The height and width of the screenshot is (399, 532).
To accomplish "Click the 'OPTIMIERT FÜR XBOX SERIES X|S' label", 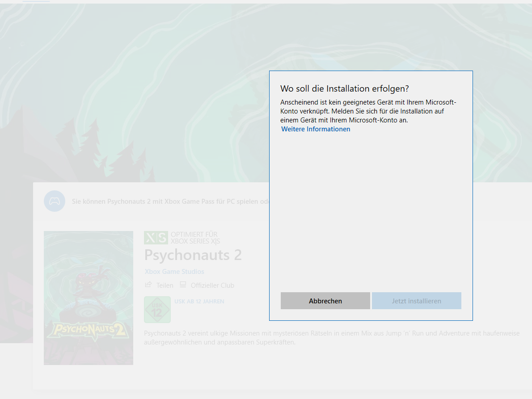I will (x=195, y=238).
